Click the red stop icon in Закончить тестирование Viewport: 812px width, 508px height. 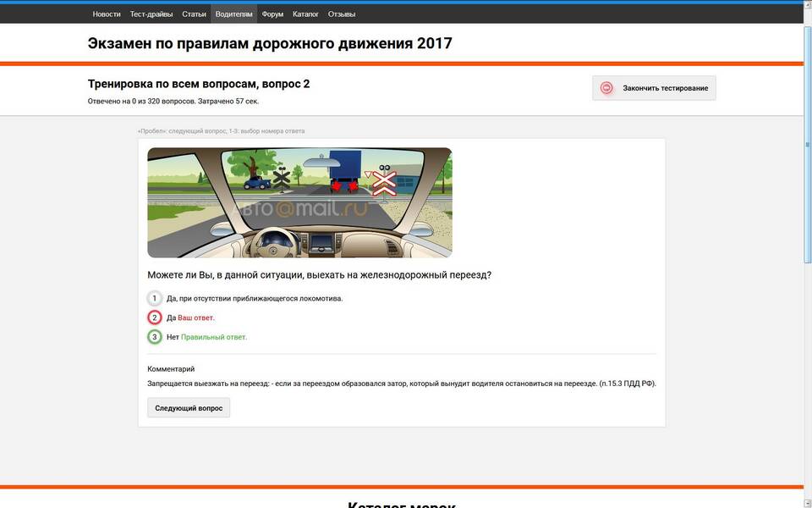606,88
